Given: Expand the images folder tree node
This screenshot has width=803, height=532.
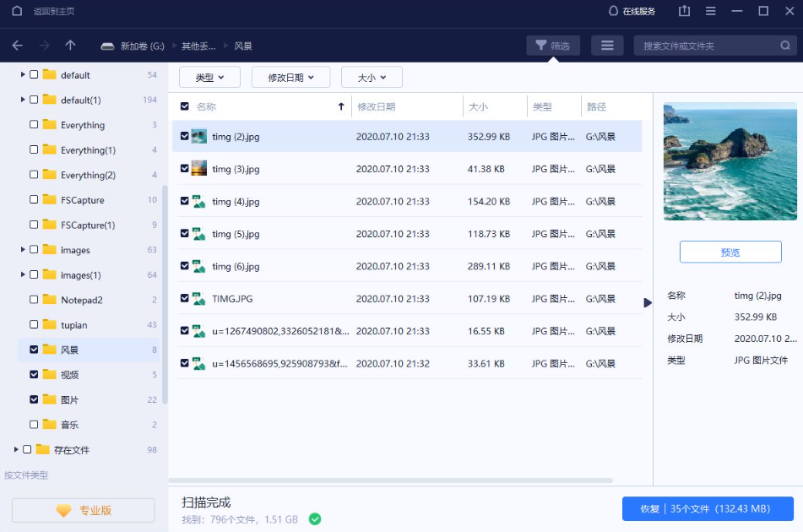Looking at the screenshot, I should [23, 250].
